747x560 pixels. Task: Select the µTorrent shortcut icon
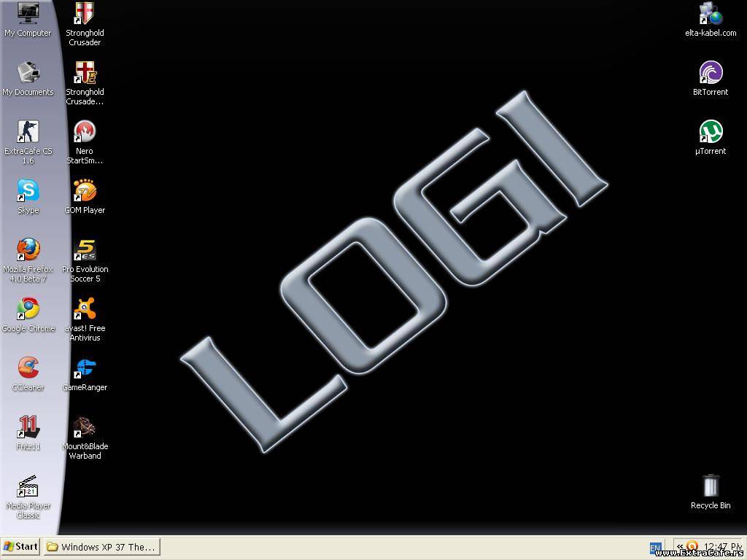(x=711, y=132)
